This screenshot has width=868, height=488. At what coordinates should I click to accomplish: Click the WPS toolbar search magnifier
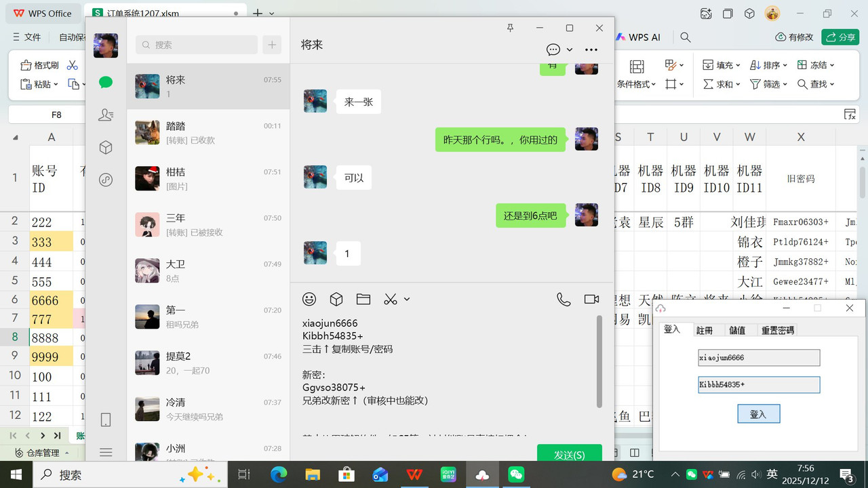click(x=686, y=37)
